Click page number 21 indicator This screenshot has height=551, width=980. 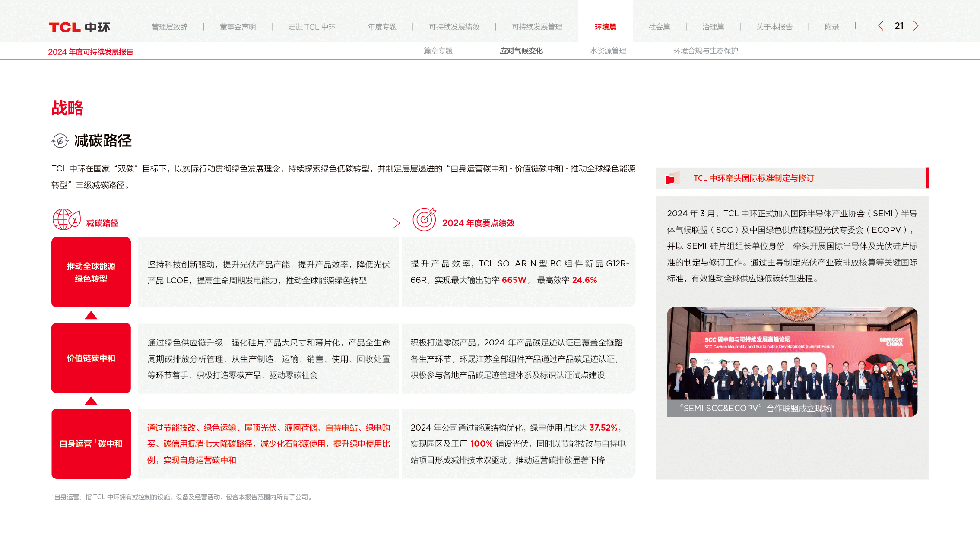tap(899, 26)
